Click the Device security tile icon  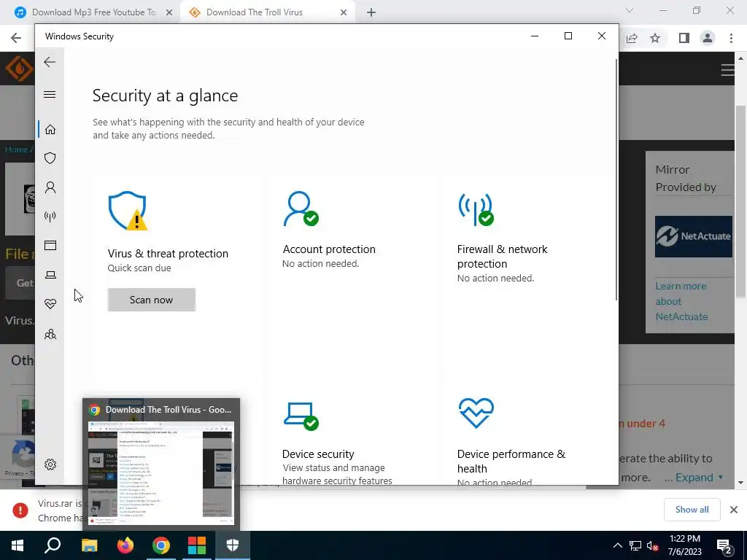pos(301,416)
